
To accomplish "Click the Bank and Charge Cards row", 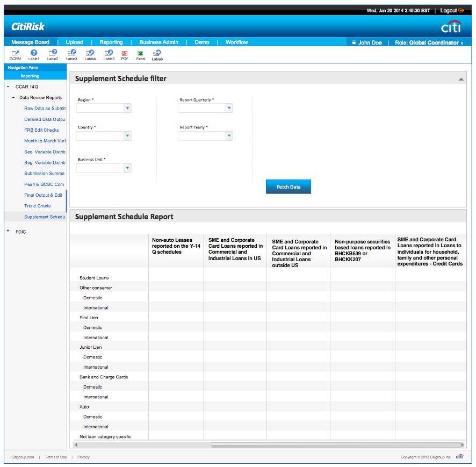I will pyautogui.click(x=104, y=377).
